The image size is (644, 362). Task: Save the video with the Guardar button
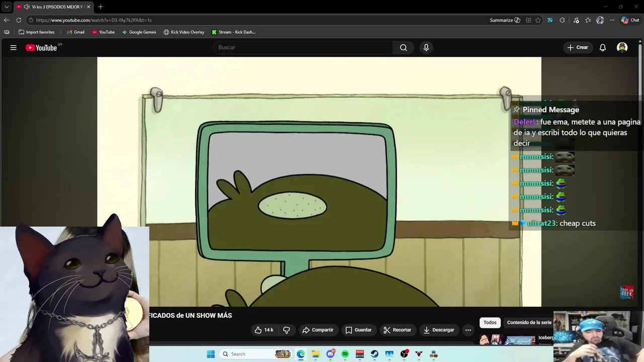coord(359,330)
